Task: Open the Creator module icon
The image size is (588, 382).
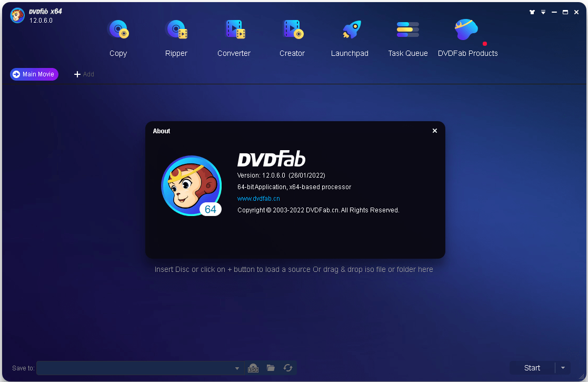Action: pyautogui.click(x=293, y=30)
